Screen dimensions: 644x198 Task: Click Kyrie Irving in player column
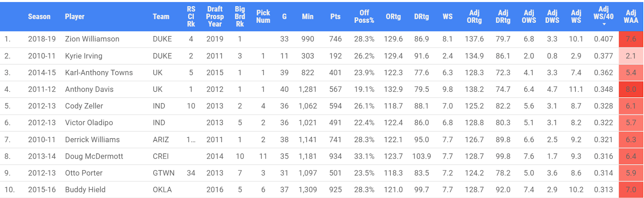pos(84,56)
